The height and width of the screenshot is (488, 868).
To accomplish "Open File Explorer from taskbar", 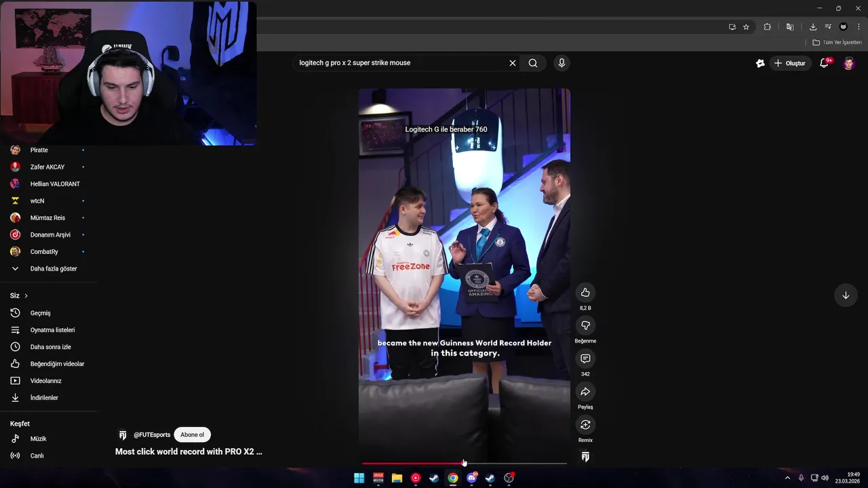I will click(x=397, y=478).
